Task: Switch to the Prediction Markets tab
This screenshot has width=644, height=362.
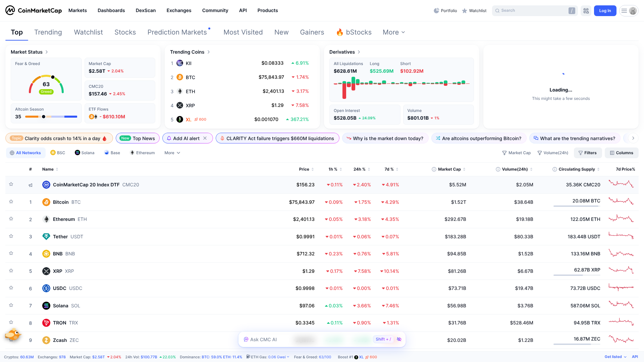Action: 177,32
